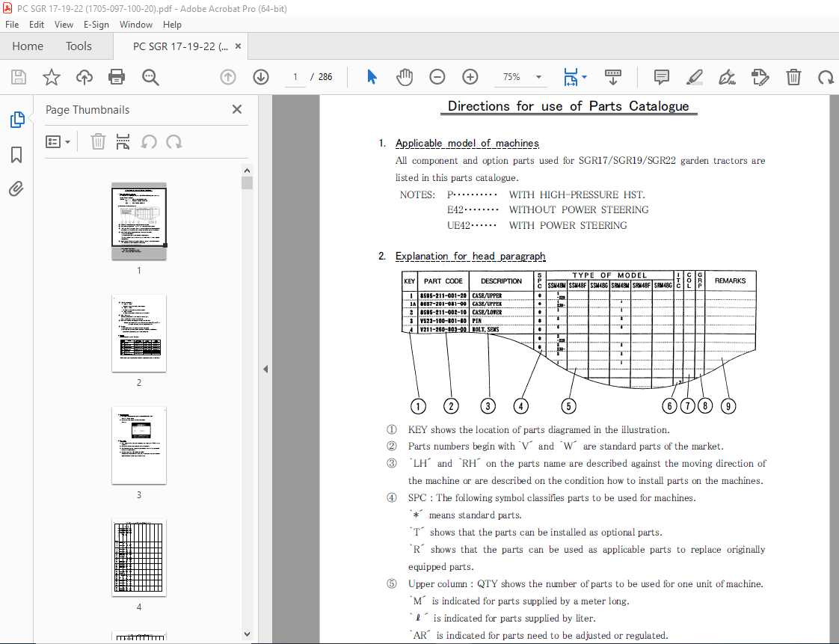
Task: Toggle the Attachments paperclip panel
Action: (x=16, y=189)
